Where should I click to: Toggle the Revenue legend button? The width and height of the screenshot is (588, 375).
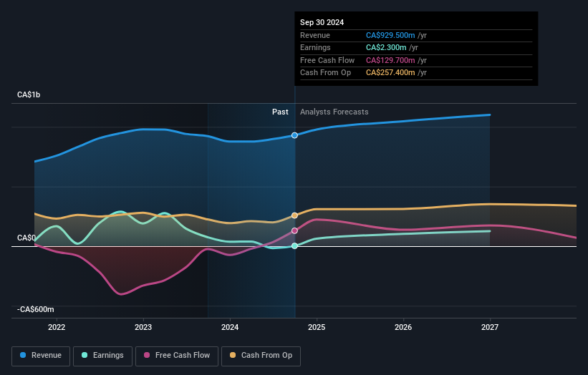coord(41,356)
